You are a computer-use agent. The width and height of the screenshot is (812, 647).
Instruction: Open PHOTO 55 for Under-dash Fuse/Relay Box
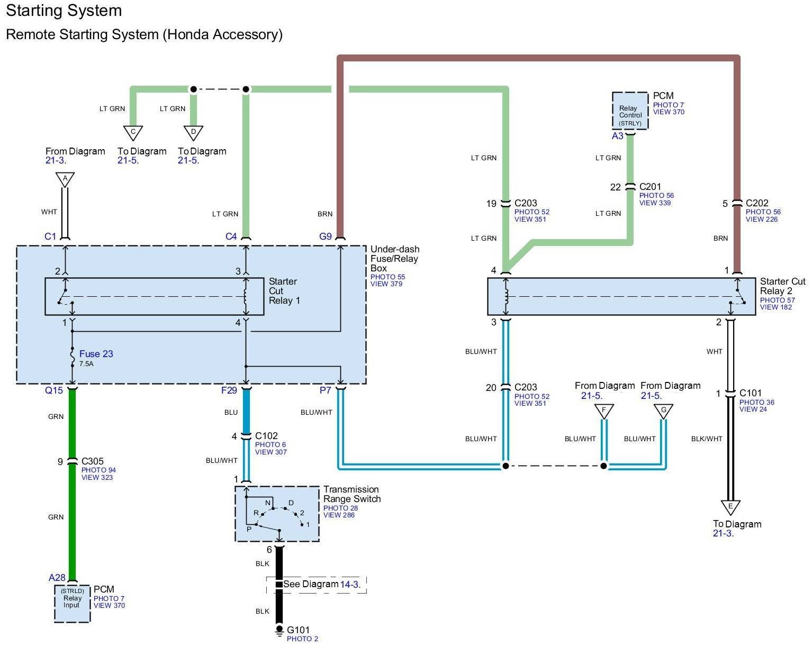point(387,277)
